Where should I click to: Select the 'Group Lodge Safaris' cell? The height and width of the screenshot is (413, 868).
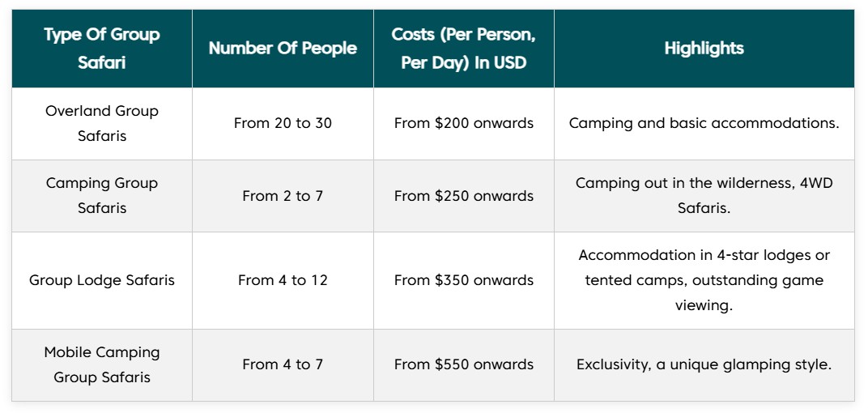coord(102,280)
